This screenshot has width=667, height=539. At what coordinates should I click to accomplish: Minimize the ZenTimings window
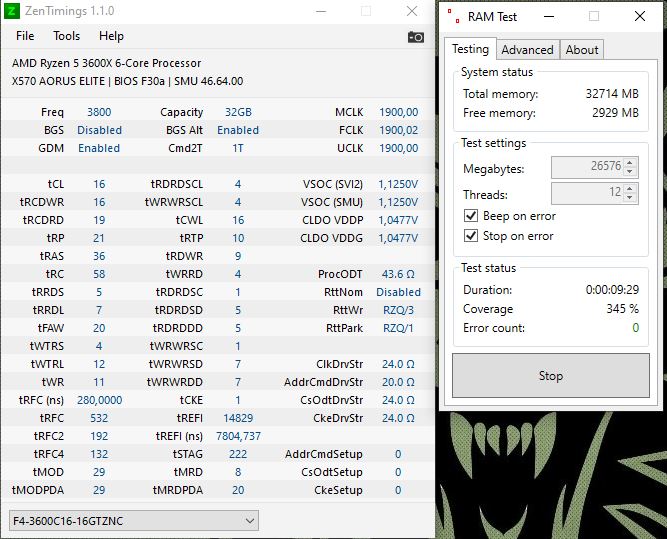(x=321, y=11)
